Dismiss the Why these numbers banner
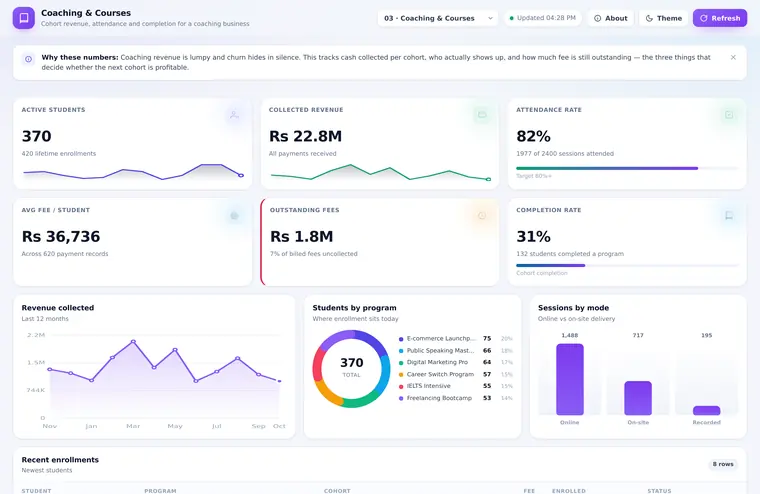 click(x=733, y=57)
